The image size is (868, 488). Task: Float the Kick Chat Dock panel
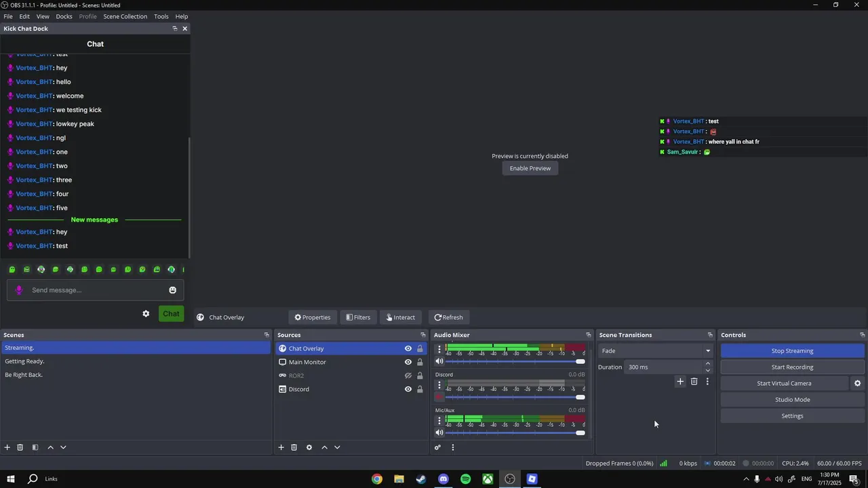[x=174, y=28]
